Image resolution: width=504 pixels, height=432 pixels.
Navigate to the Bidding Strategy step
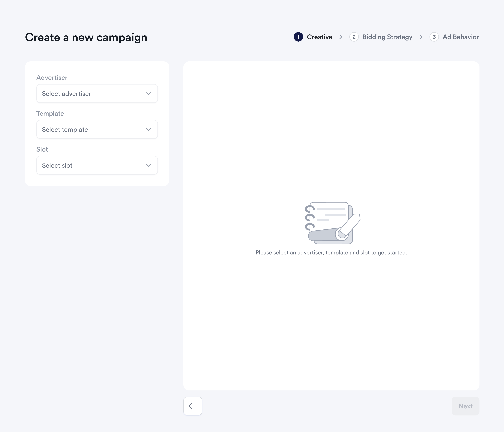387,37
